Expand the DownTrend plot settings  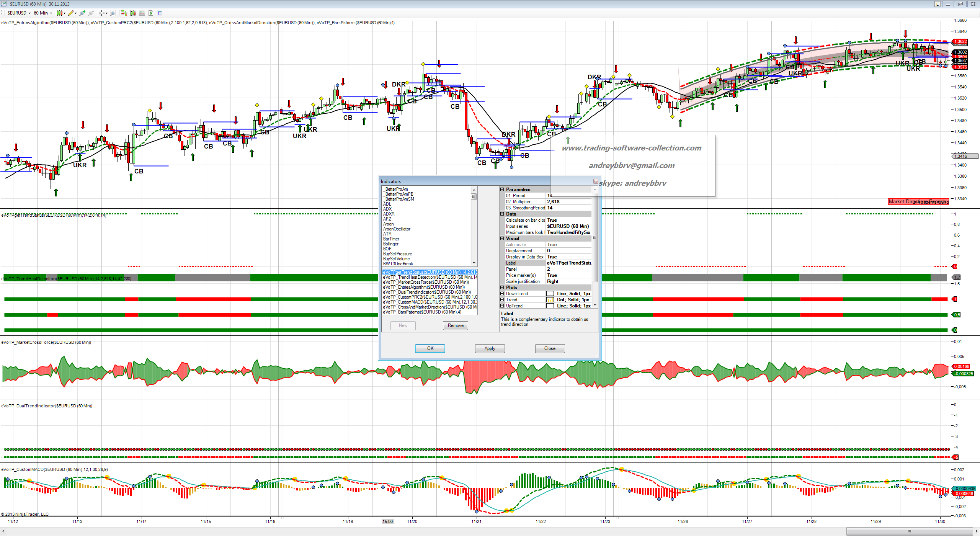coord(502,294)
